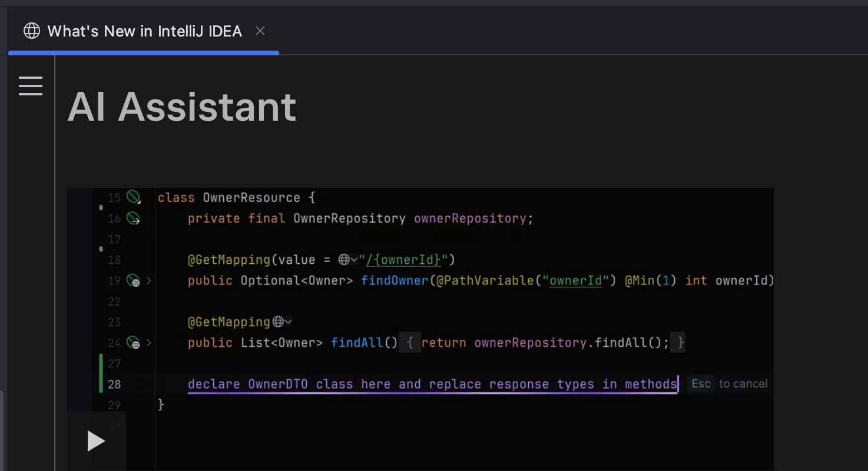The image size is (868, 471).
Task: Expand the folded findAll method on line 24
Action: pos(149,343)
